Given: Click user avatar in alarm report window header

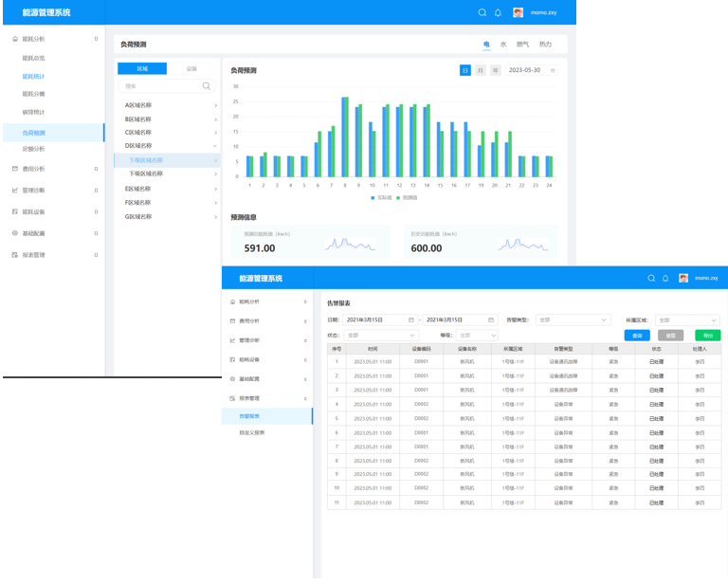Looking at the screenshot, I should point(683,278).
